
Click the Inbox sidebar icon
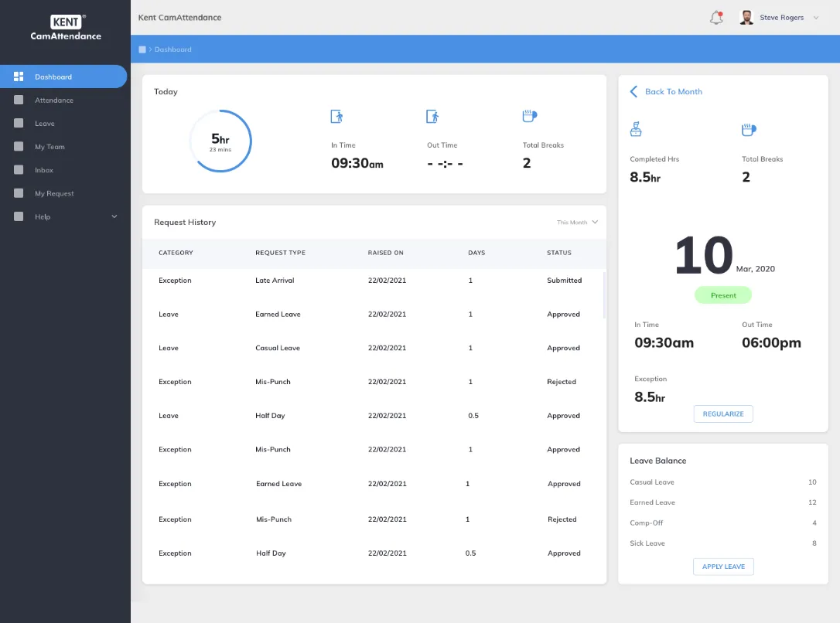(x=19, y=170)
